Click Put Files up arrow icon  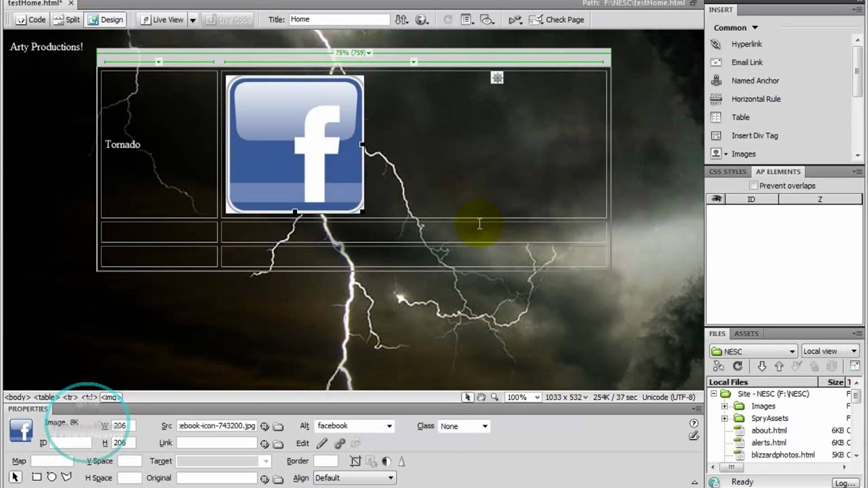(x=778, y=366)
